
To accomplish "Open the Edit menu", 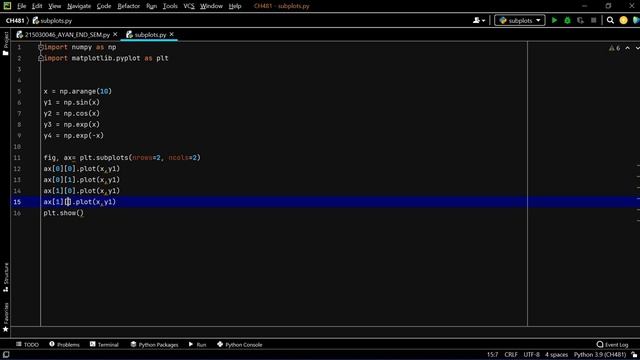I will tap(37, 6).
